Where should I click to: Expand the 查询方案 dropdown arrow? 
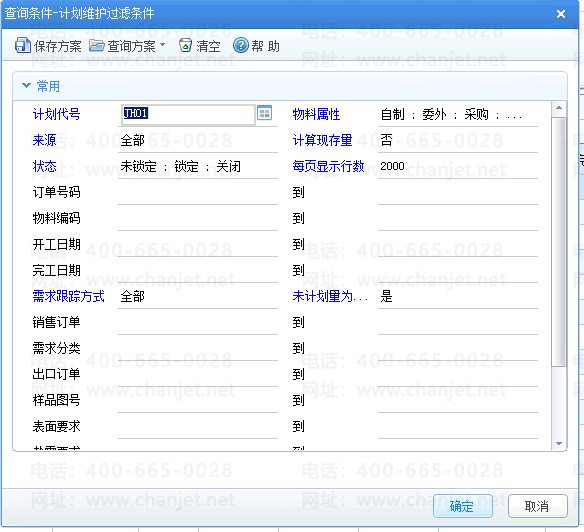click(162, 44)
